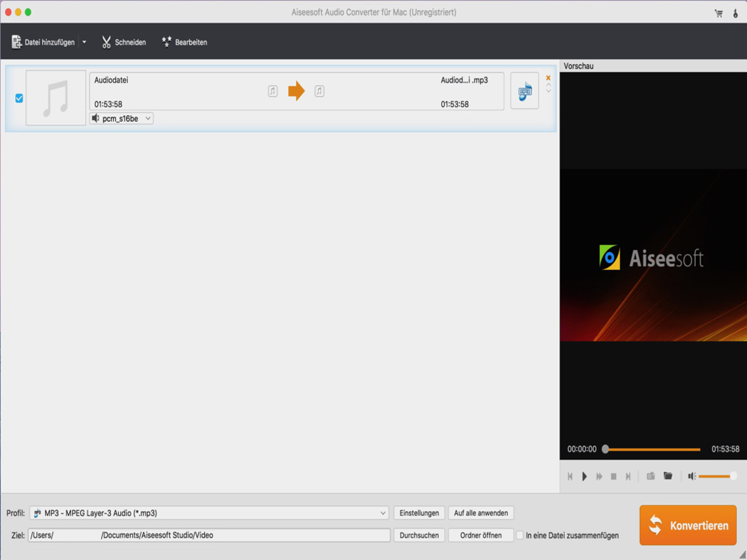Open the Bearbeiten editing tool
The height and width of the screenshot is (560, 747).
(x=184, y=42)
